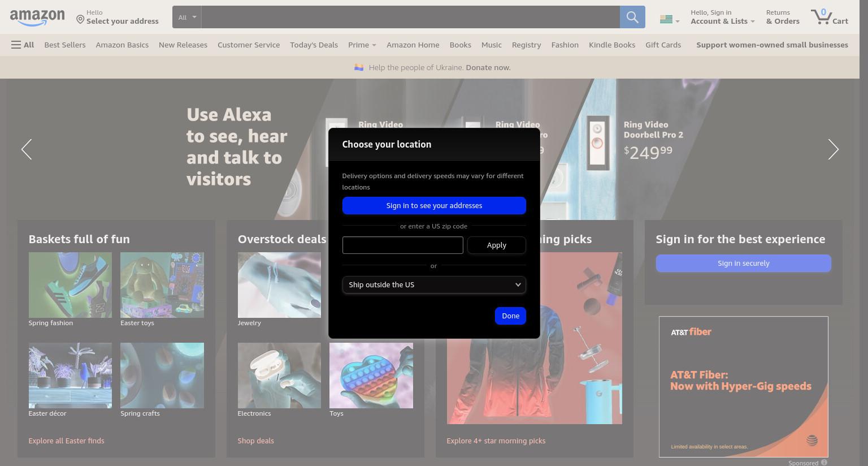
Task: Open Amazon Basics in the nav bar
Action: pos(122,45)
